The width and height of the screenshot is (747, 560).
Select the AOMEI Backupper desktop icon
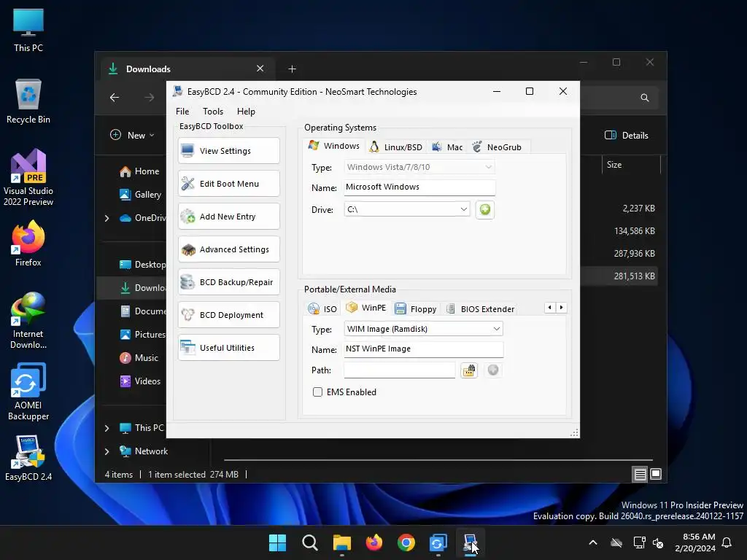point(28,392)
